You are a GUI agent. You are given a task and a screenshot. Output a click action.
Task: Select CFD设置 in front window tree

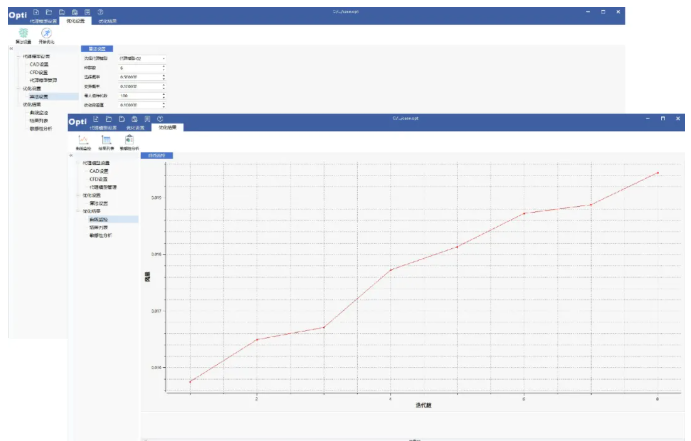98,179
